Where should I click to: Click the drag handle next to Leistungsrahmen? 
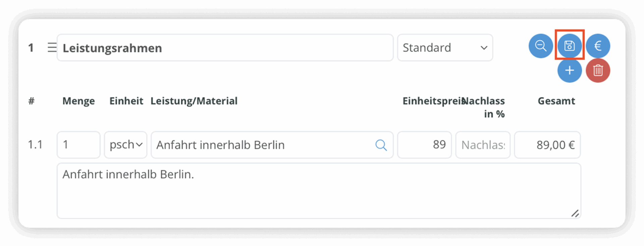pyautogui.click(x=52, y=47)
